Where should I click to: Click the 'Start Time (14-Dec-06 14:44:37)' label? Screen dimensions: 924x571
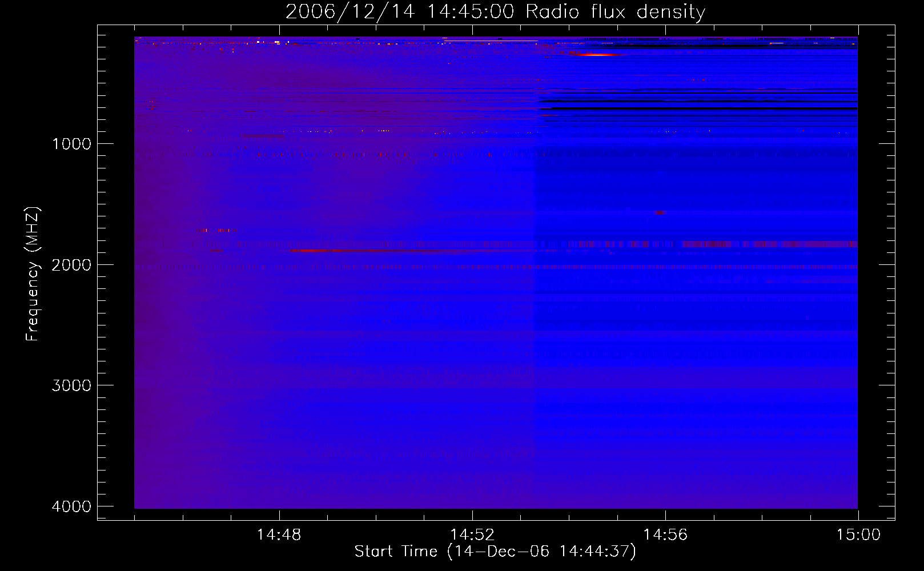495,552
